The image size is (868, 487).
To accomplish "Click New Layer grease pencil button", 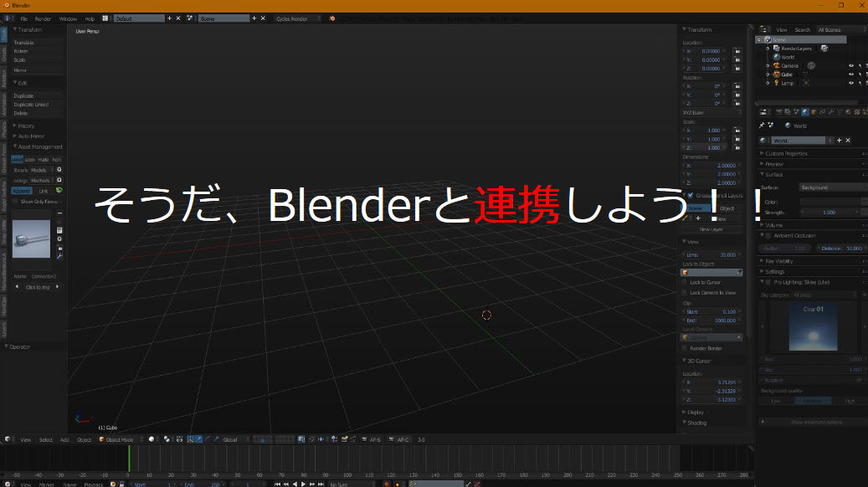I will pos(711,229).
